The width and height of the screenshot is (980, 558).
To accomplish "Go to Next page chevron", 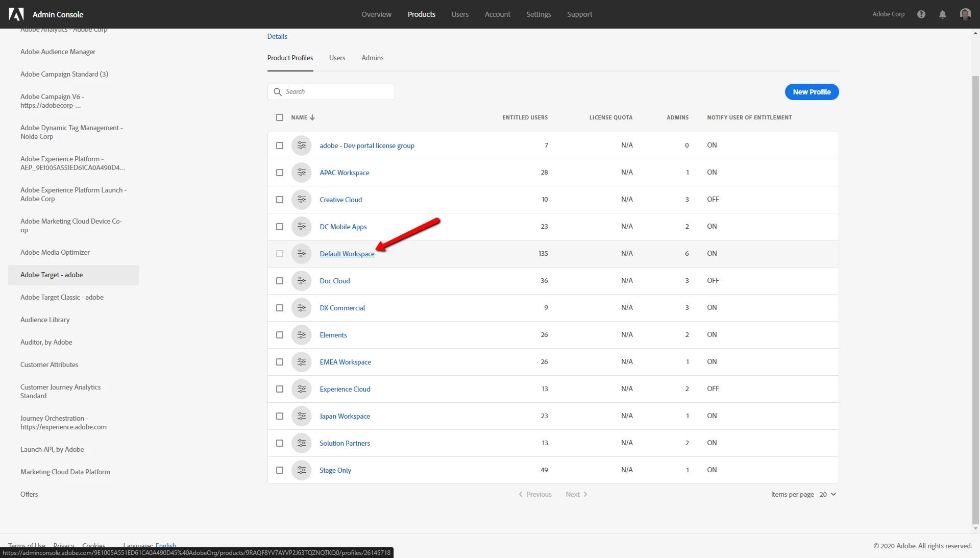I will (x=585, y=494).
